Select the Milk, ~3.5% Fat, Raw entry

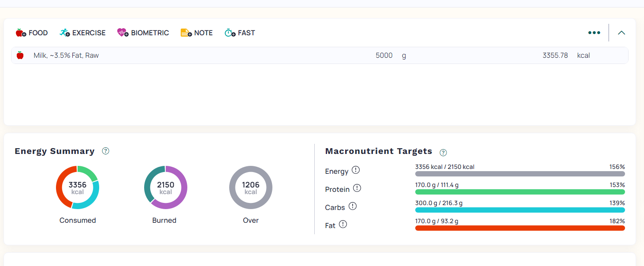pyautogui.click(x=320, y=56)
